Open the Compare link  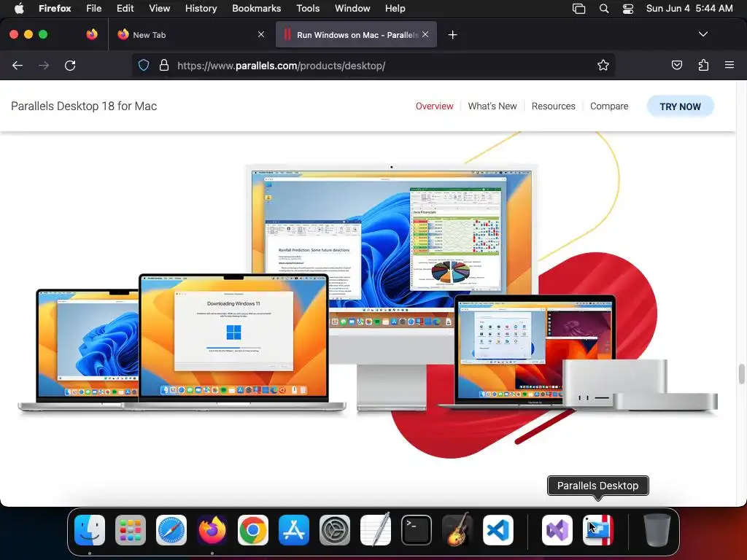pyautogui.click(x=609, y=106)
